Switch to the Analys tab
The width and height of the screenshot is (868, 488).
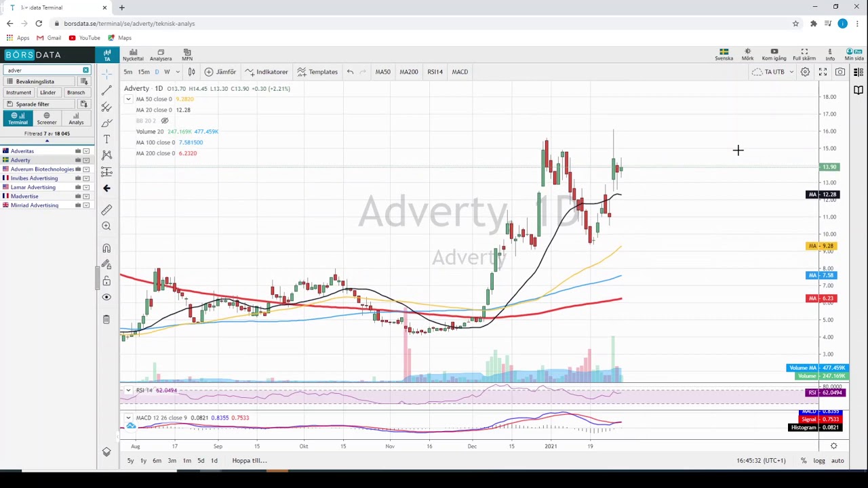point(76,119)
